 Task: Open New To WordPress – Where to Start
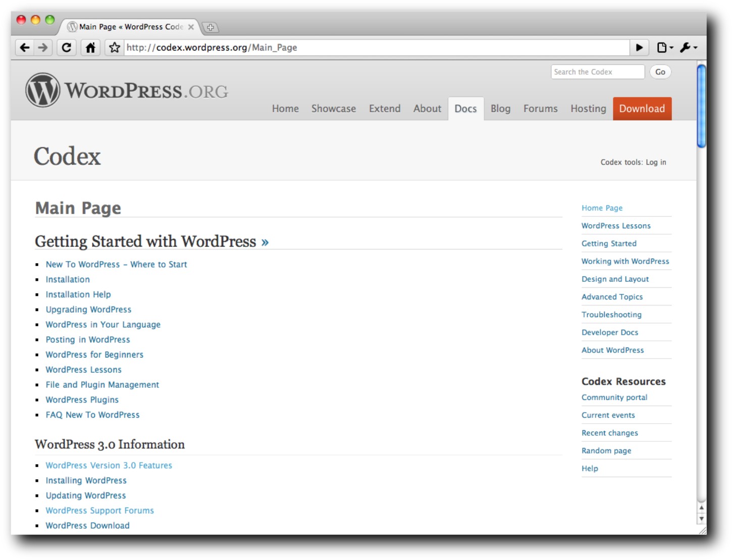point(116,265)
